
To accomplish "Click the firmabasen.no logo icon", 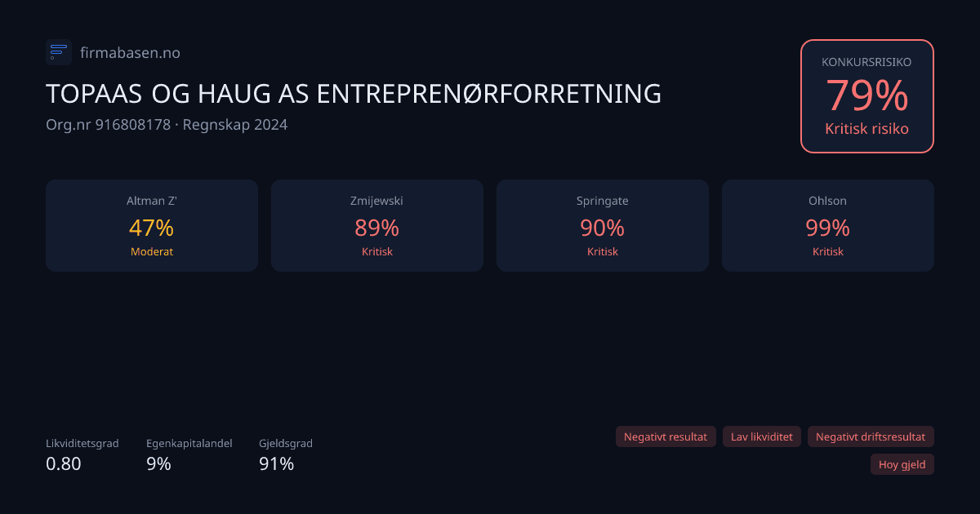I will click(58, 51).
